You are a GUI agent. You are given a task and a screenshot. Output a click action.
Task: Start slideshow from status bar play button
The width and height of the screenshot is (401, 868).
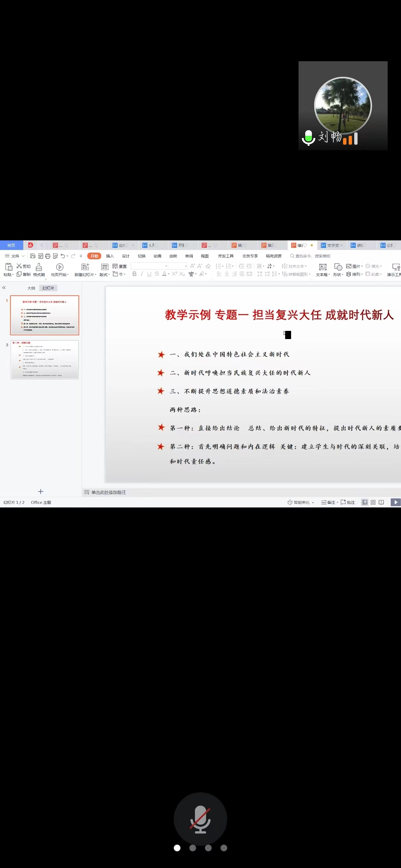point(395,502)
